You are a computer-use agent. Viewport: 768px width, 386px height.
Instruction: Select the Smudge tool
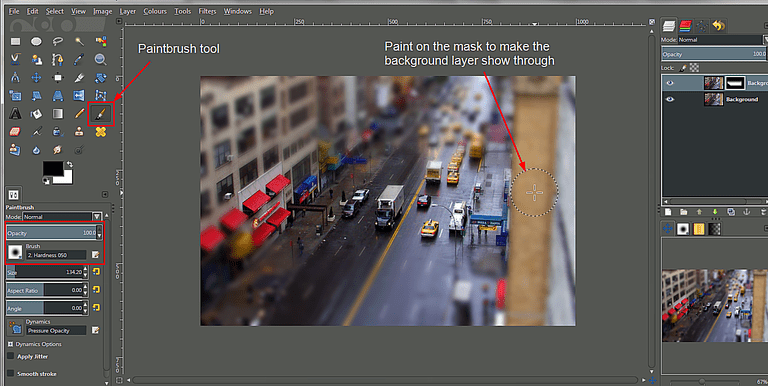click(58, 149)
